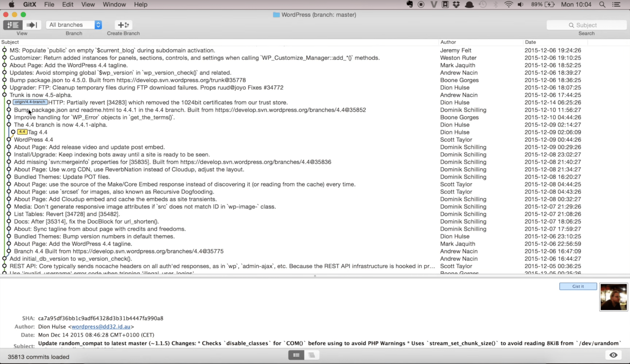Open the Notification Center list icon

[x=616, y=5]
